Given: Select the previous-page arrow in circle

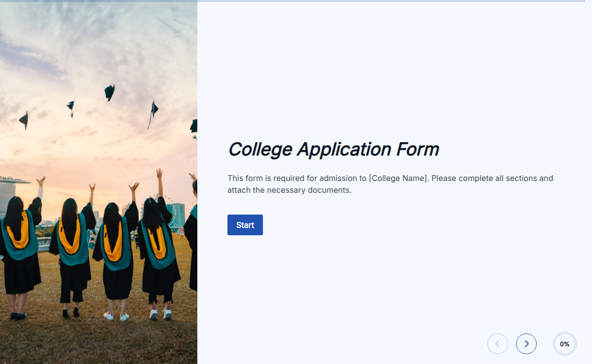Looking at the screenshot, I should pos(498,344).
